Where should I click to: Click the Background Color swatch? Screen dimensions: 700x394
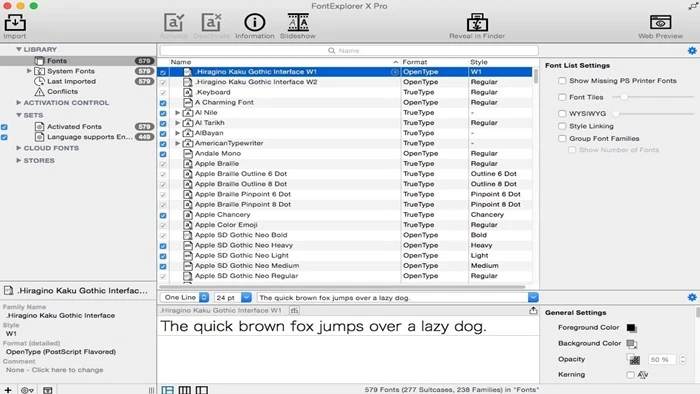(631, 344)
